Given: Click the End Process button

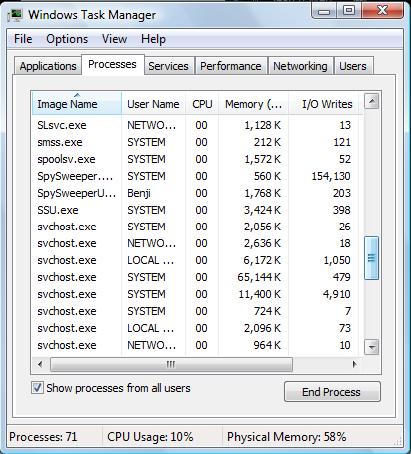Looking at the screenshot, I should click(x=332, y=392).
